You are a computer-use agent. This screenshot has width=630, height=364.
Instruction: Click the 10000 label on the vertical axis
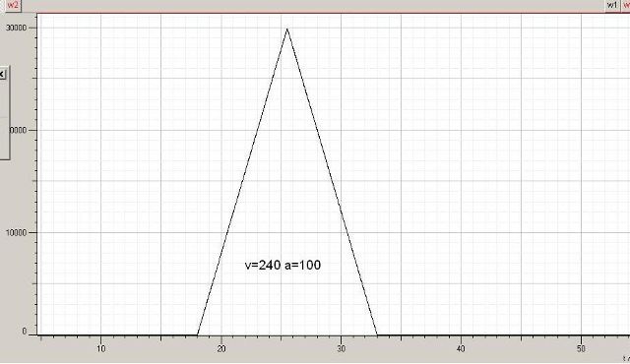tap(17, 232)
